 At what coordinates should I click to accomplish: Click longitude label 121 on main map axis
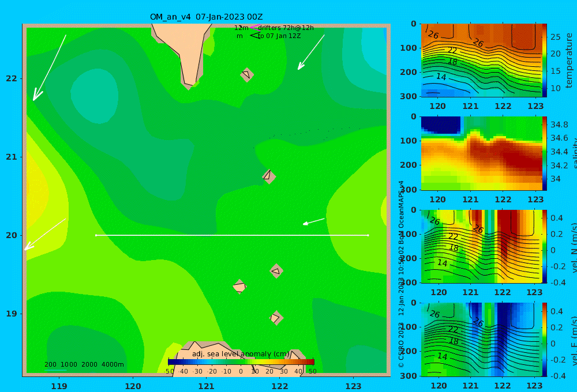tap(206, 386)
